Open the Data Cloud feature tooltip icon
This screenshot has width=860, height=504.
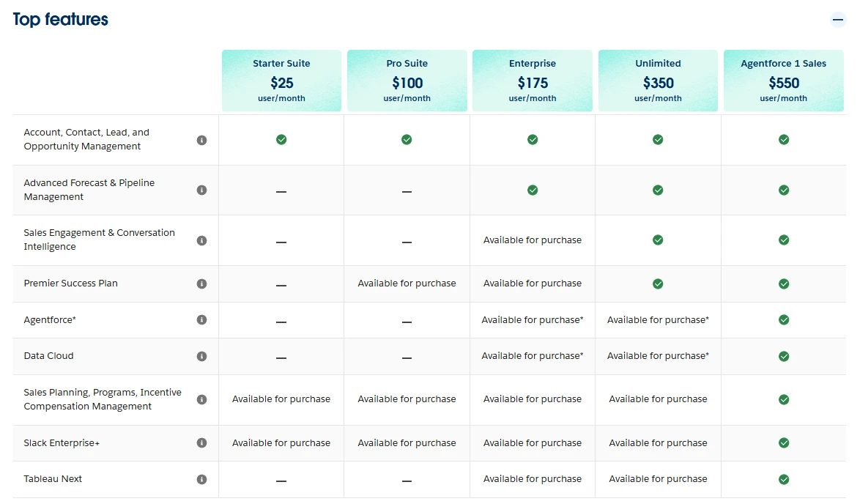coord(202,356)
